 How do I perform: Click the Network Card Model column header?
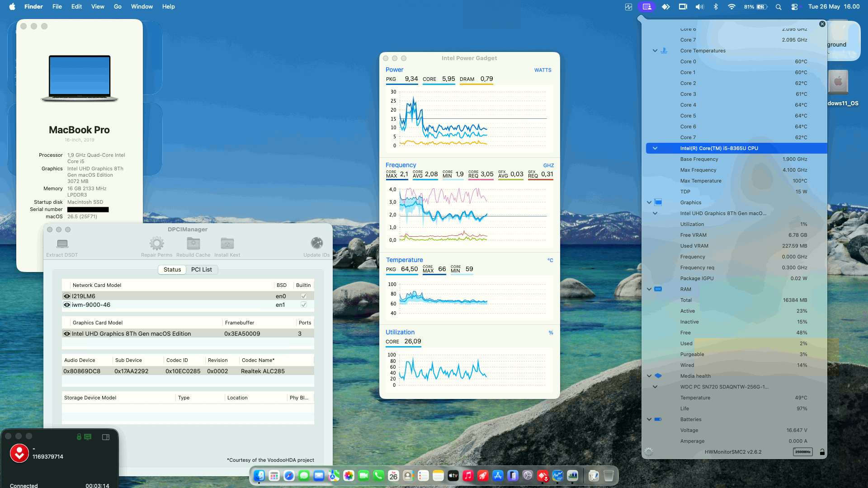172,286
